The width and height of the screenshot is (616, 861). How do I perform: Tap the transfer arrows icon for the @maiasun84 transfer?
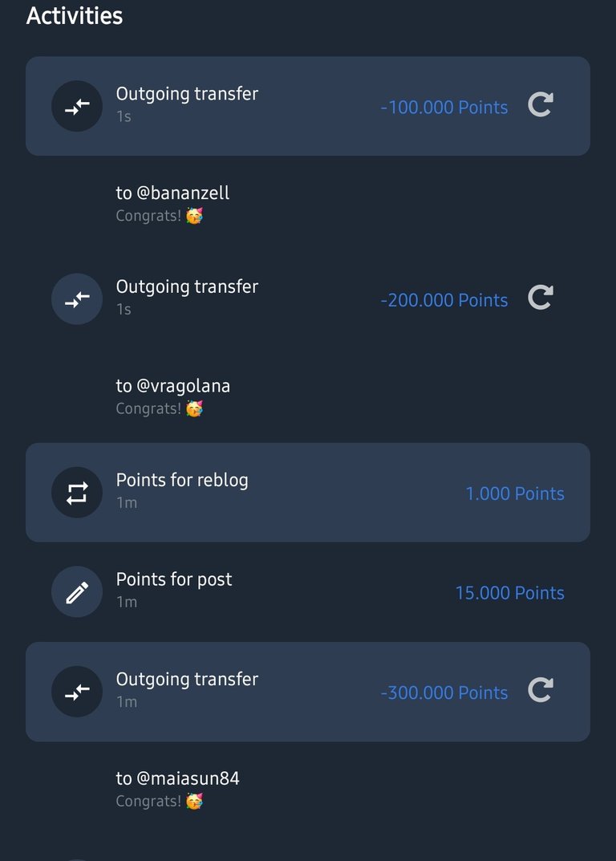point(77,692)
